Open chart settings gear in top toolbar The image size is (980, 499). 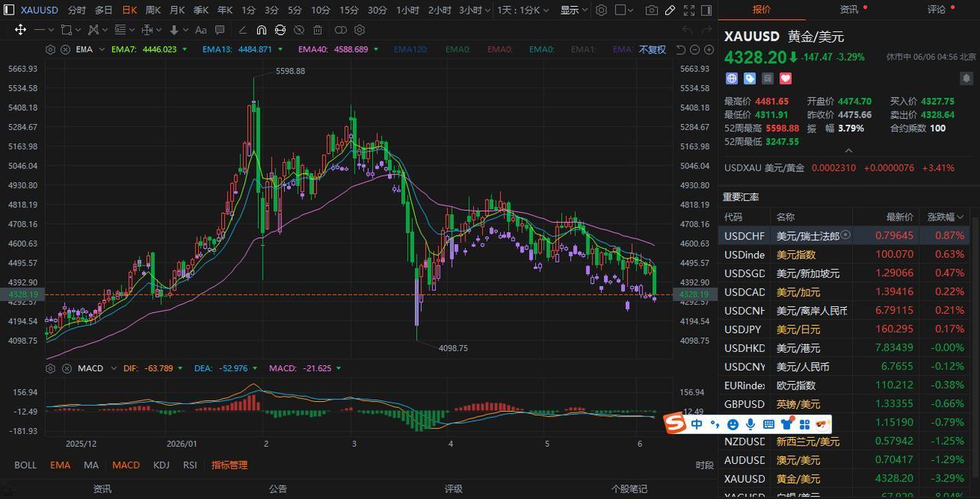click(x=601, y=10)
